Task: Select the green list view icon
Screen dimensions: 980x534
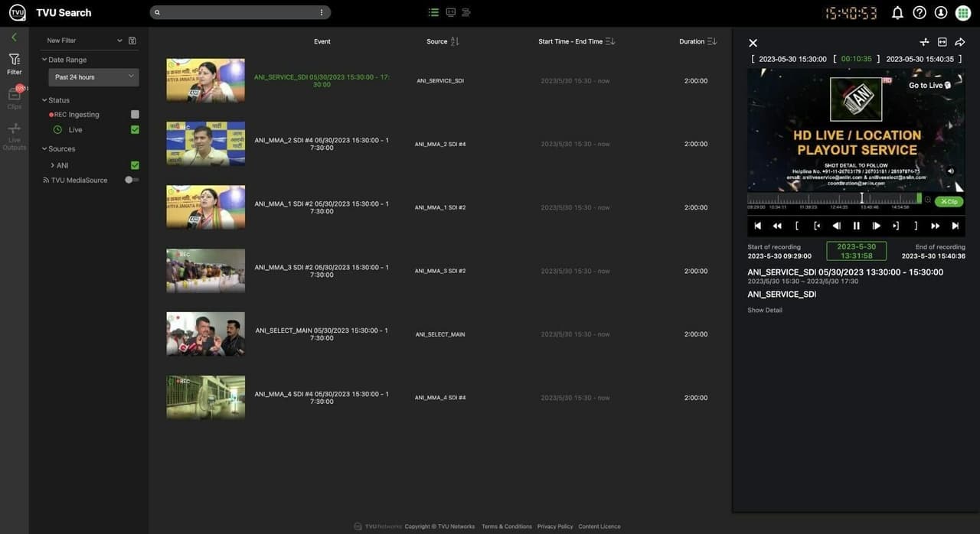Action: pyautogui.click(x=432, y=11)
